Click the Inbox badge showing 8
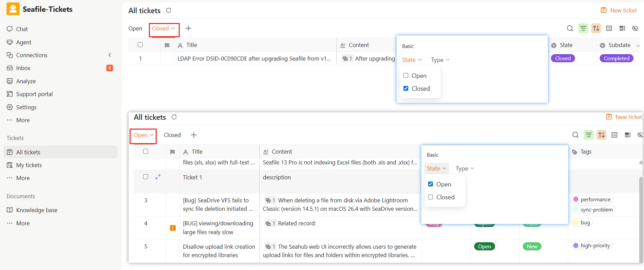644x270 pixels. coord(110,68)
